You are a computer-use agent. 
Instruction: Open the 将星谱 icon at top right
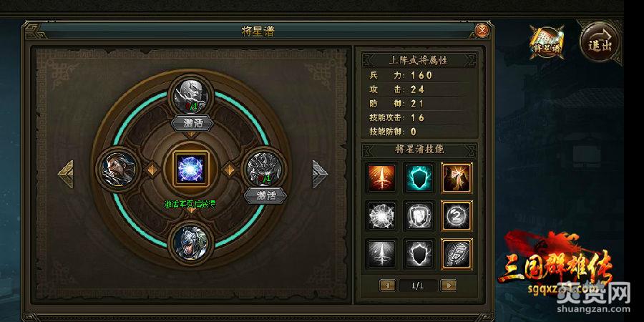click(546, 42)
